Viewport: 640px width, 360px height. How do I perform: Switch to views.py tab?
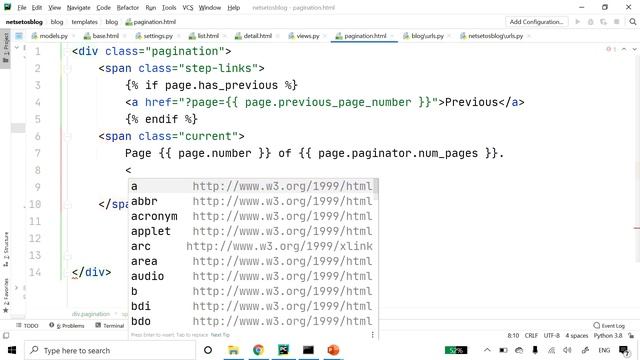307,36
